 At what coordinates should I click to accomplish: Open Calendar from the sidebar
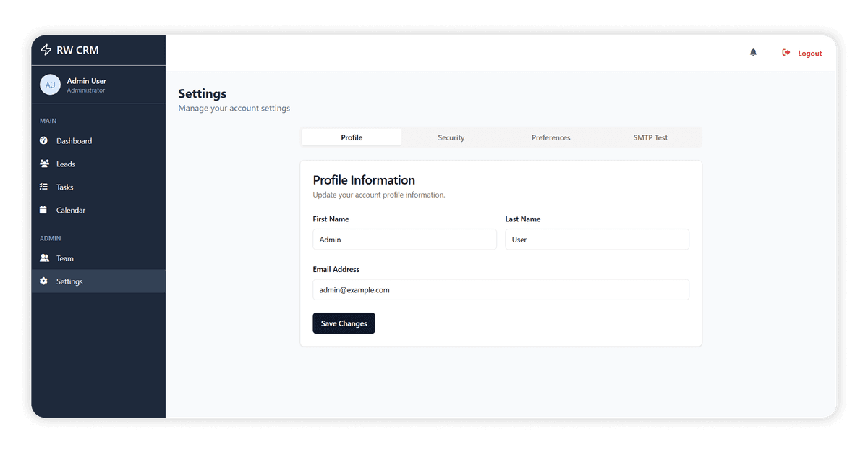(x=98, y=210)
